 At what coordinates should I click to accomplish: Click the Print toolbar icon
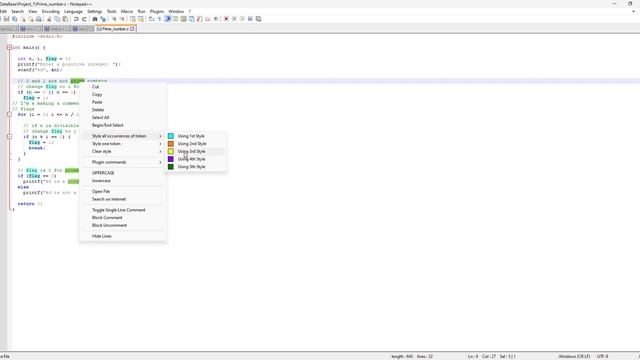[x=39, y=19]
